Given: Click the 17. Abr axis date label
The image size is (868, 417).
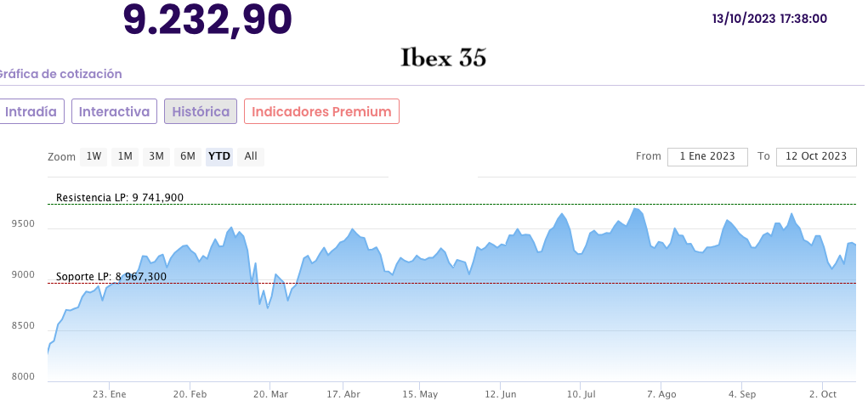Looking at the screenshot, I should click(x=343, y=395).
